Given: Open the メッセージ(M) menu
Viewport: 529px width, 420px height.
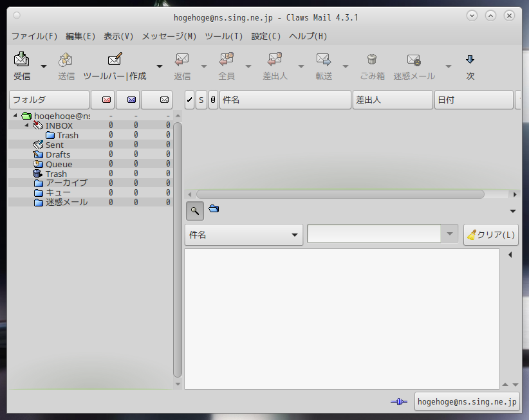Looking at the screenshot, I should (x=169, y=36).
